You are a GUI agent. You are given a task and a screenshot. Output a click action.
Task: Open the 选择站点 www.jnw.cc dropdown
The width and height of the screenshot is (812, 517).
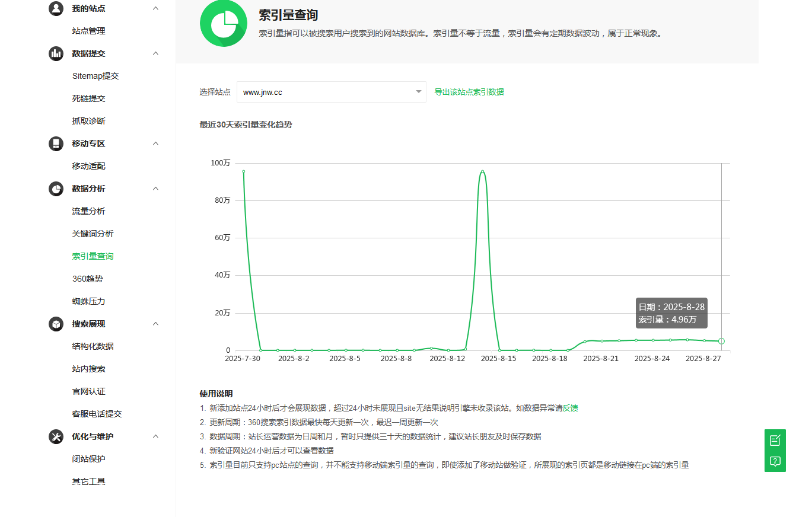331,92
